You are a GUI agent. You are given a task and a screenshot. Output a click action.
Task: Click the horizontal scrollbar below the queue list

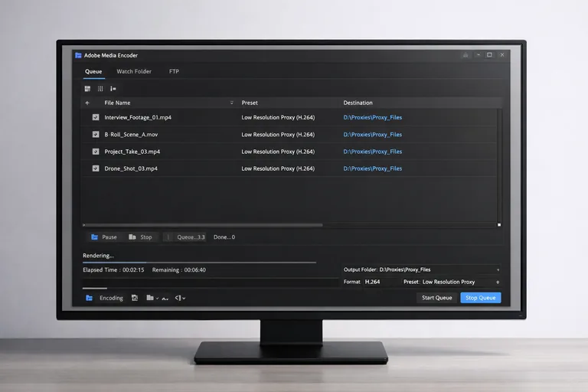pos(202,225)
